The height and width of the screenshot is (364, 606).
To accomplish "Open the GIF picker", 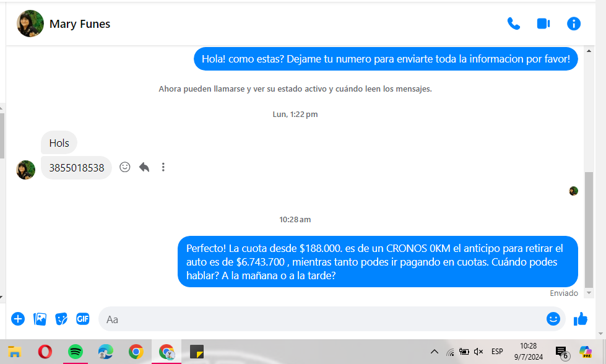I will (82, 319).
